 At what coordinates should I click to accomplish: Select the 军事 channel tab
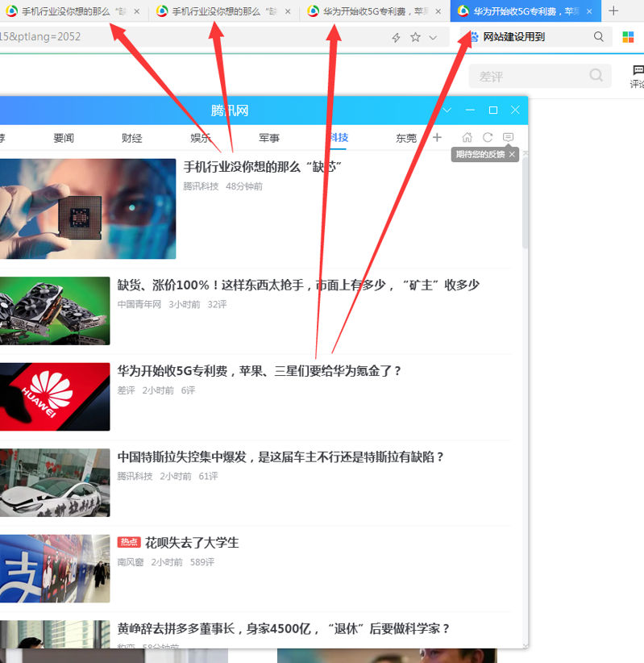(x=269, y=138)
